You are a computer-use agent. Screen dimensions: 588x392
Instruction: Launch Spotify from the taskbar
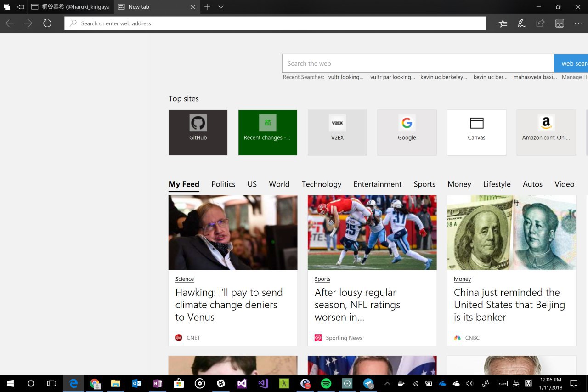coord(326,383)
